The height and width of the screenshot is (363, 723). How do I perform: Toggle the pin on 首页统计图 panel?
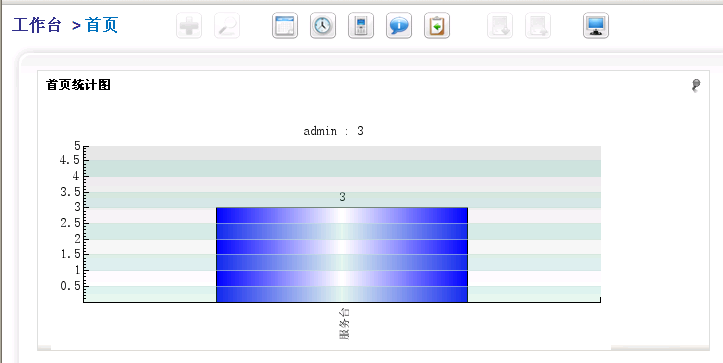point(696,85)
